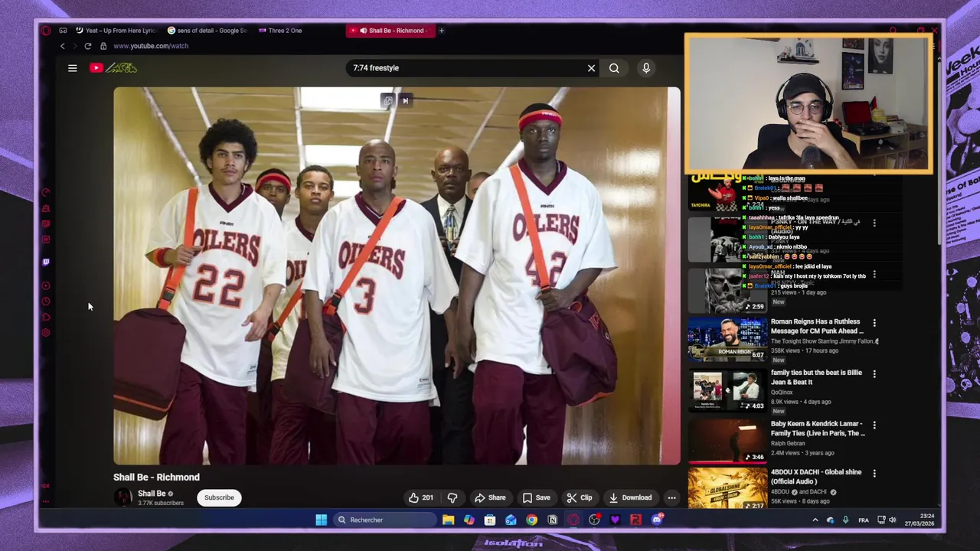
Task: Download the video
Action: [630, 497]
